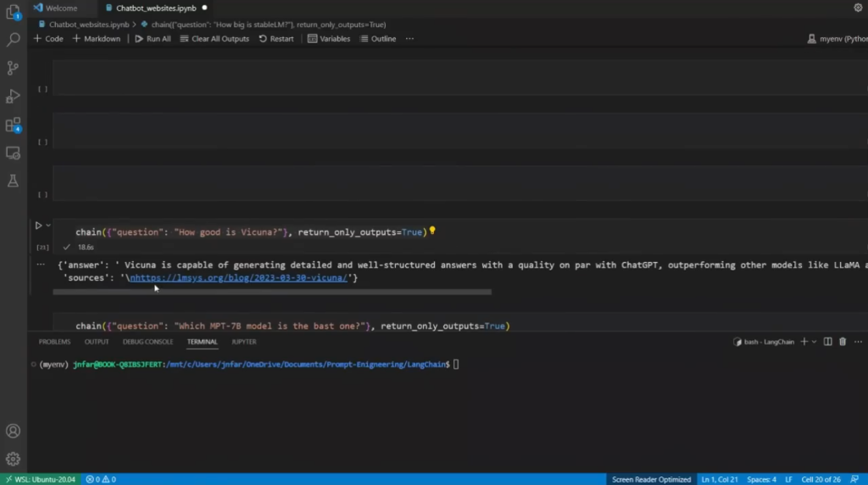Open the Manage gear at sidebar bottom

(x=13, y=459)
